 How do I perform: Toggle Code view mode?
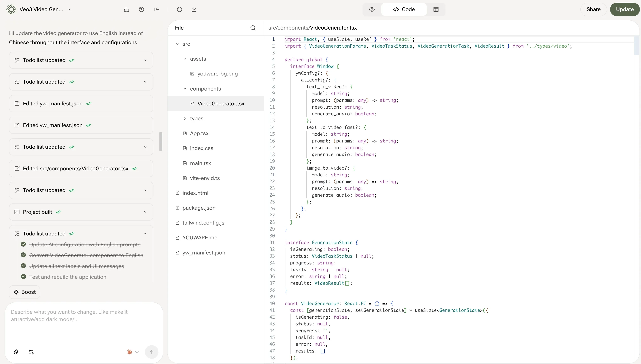(x=404, y=9)
